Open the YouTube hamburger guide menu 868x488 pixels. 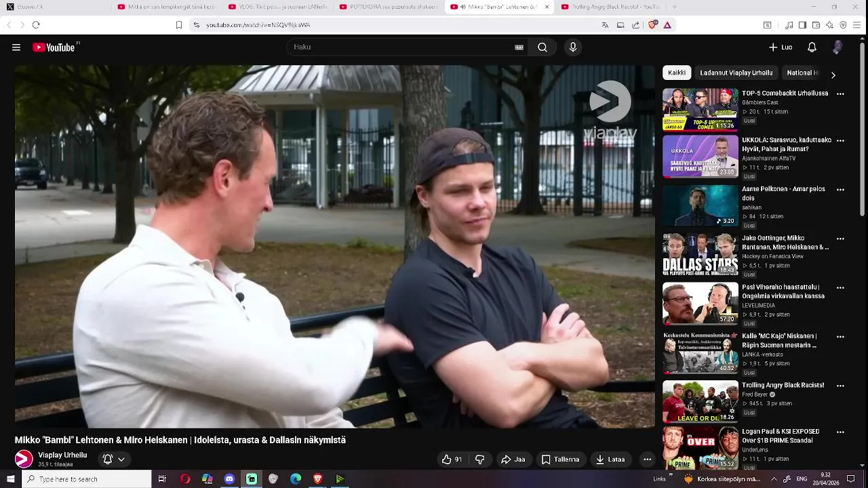16,47
